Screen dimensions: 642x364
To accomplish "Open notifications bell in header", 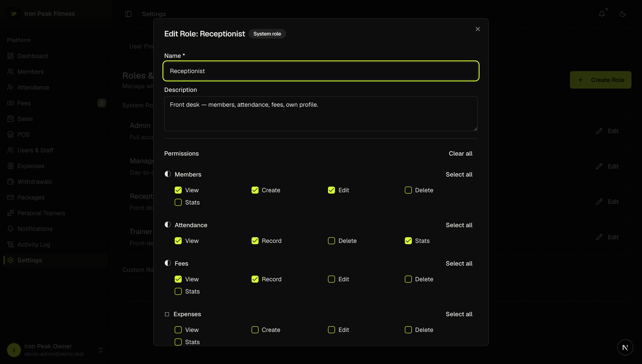I will 602,14.
